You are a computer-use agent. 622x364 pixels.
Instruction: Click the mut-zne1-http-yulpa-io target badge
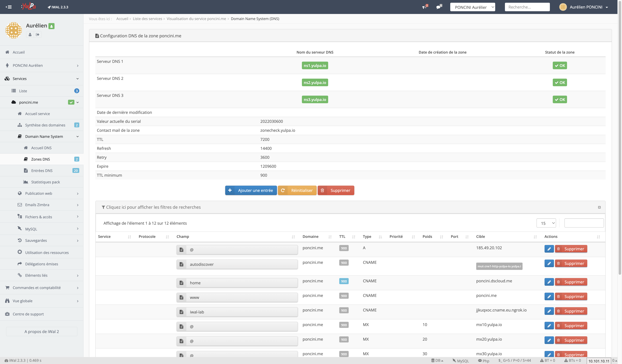[499, 266]
